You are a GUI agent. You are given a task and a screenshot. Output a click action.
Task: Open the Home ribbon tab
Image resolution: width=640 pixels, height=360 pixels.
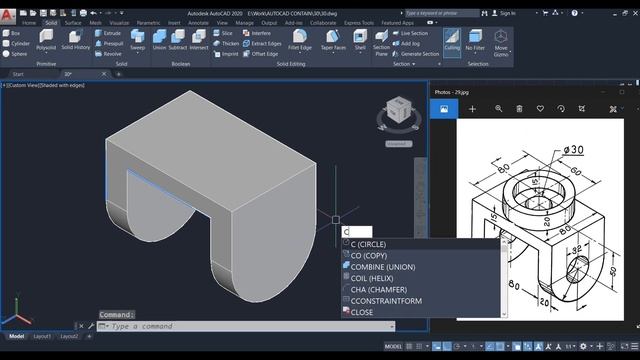[x=29, y=23]
